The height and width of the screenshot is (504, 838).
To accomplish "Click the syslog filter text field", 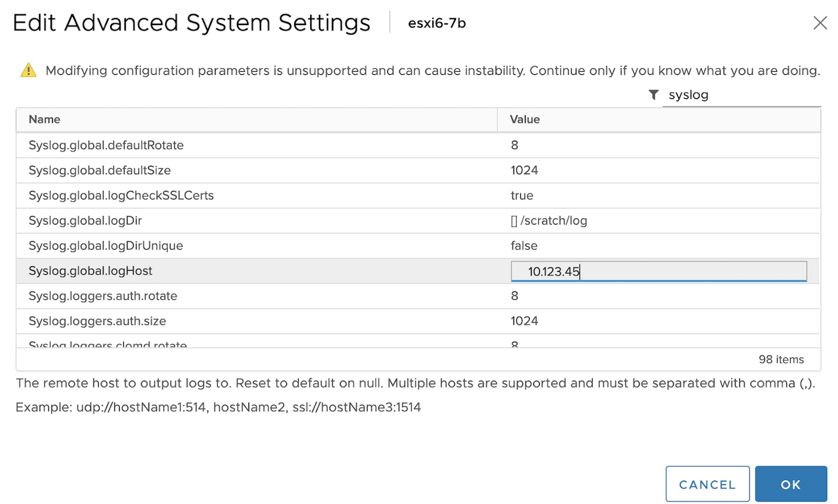I will click(742, 95).
